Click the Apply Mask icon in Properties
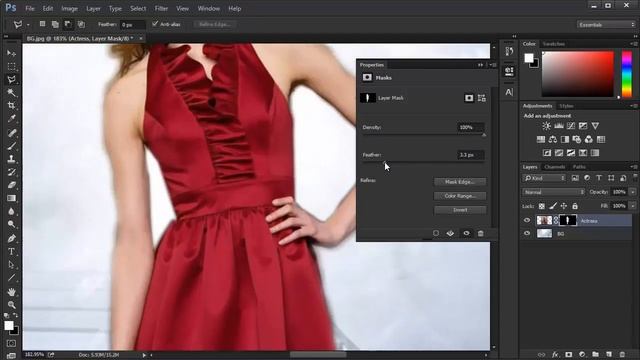640x360 pixels. click(x=450, y=233)
